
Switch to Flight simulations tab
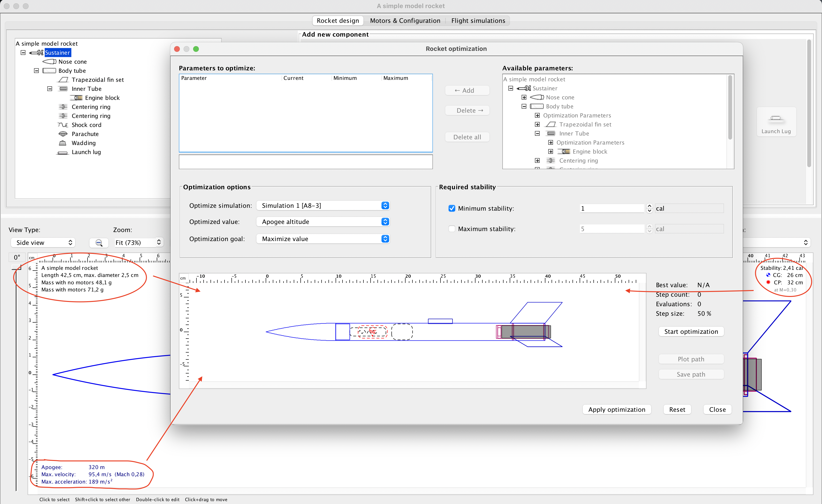pos(478,21)
